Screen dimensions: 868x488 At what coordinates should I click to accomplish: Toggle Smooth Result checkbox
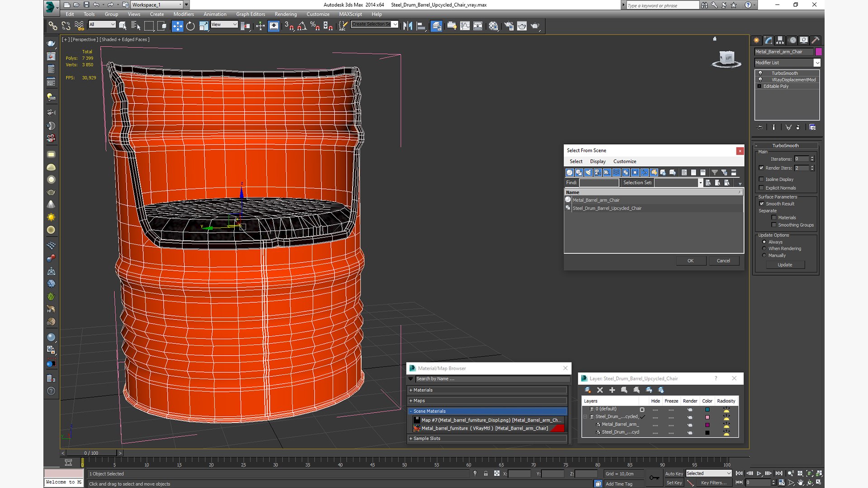click(x=762, y=204)
